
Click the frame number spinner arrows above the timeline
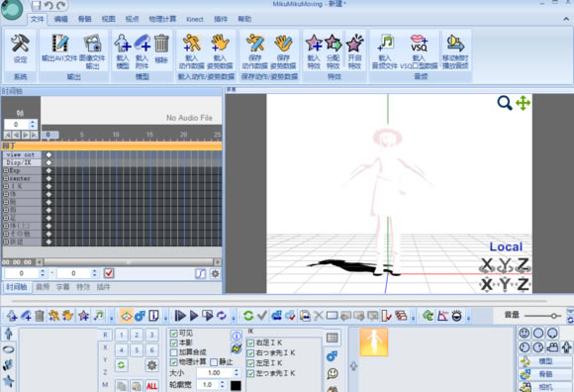(33, 125)
